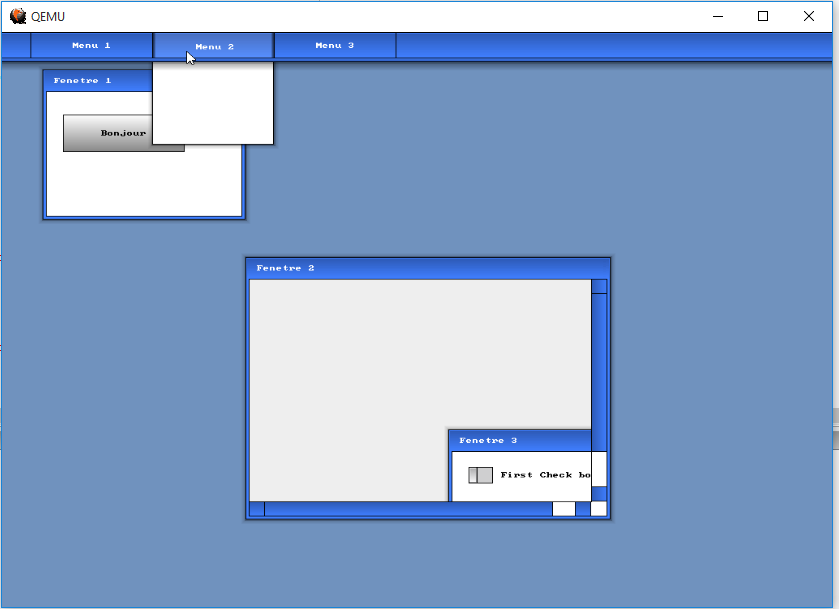The height and width of the screenshot is (609, 839).
Task: Open the Menu 3 dropdown
Action: pyautogui.click(x=335, y=45)
